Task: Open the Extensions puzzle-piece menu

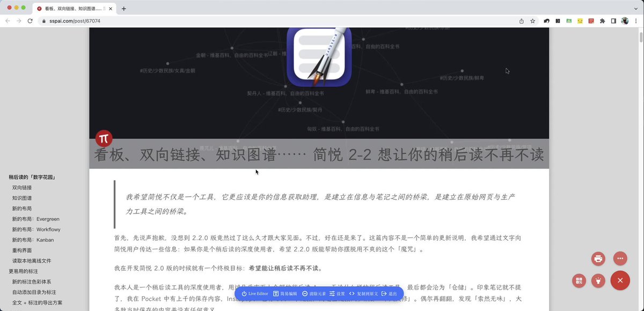Action: click(x=602, y=21)
